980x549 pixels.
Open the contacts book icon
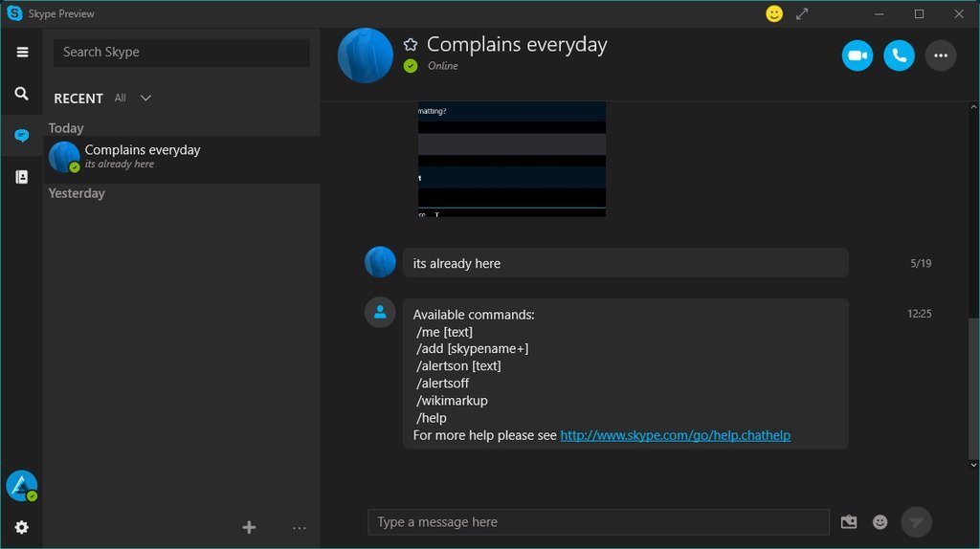click(x=22, y=177)
